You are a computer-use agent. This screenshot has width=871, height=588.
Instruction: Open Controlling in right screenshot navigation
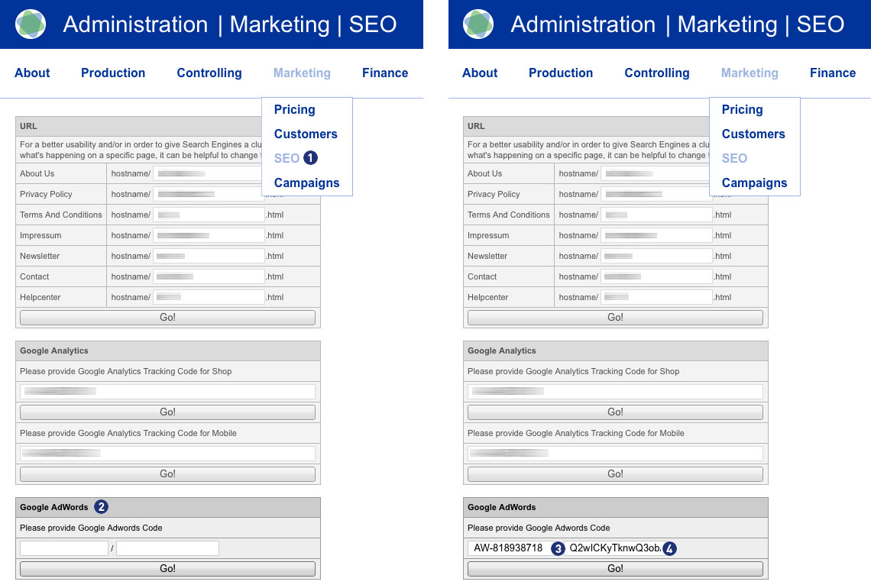656,73
